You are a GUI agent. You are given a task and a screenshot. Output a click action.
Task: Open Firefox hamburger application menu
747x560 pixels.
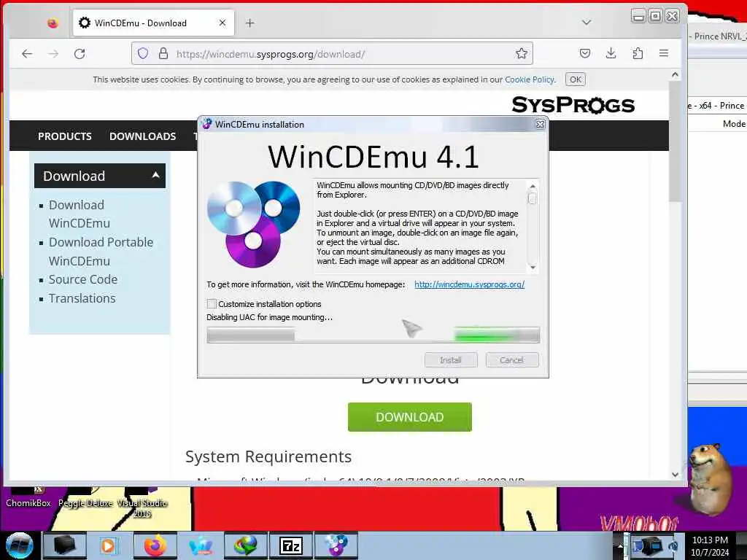point(664,53)
